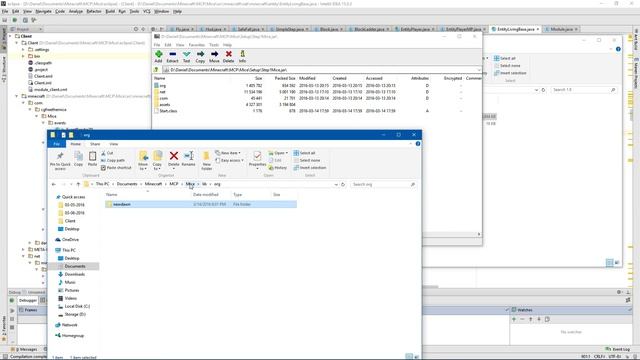
Task: Click Move to dropdown in Explorer ribbon
Action: click(143, 160)
